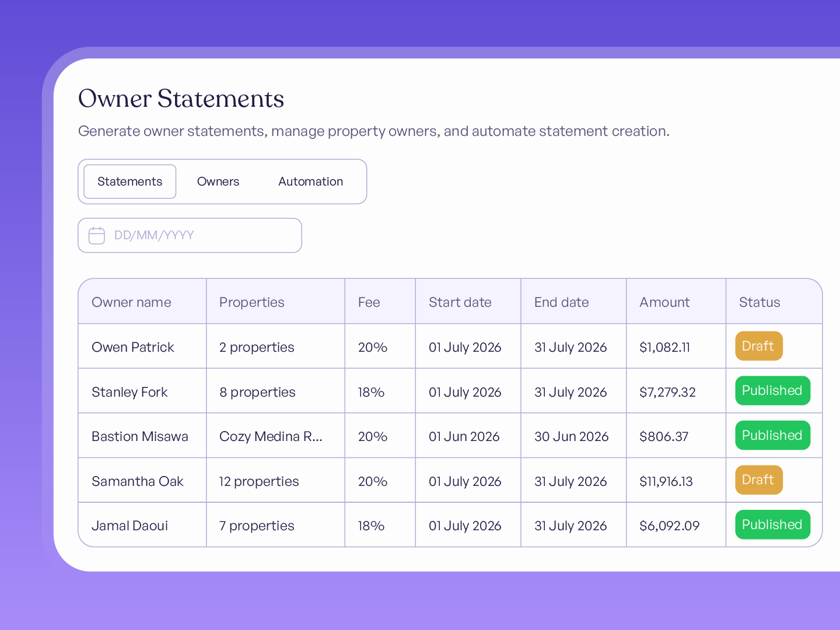This screenshot has width=840, height=630.
Task: Click the 7 properties cell
Action: [x=275, y=525]
